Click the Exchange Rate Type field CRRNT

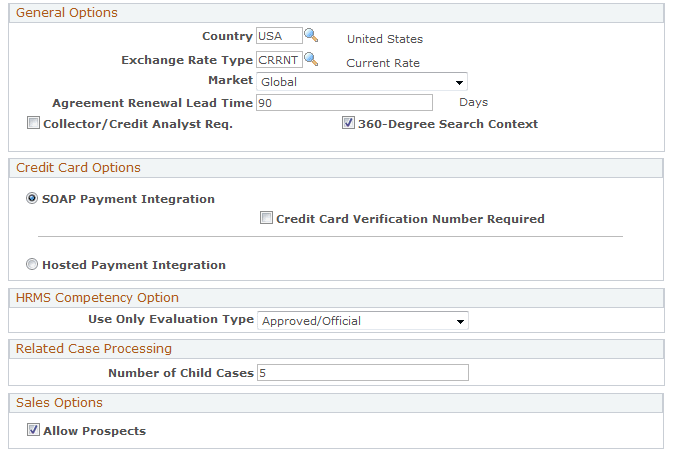pos(279,60)
